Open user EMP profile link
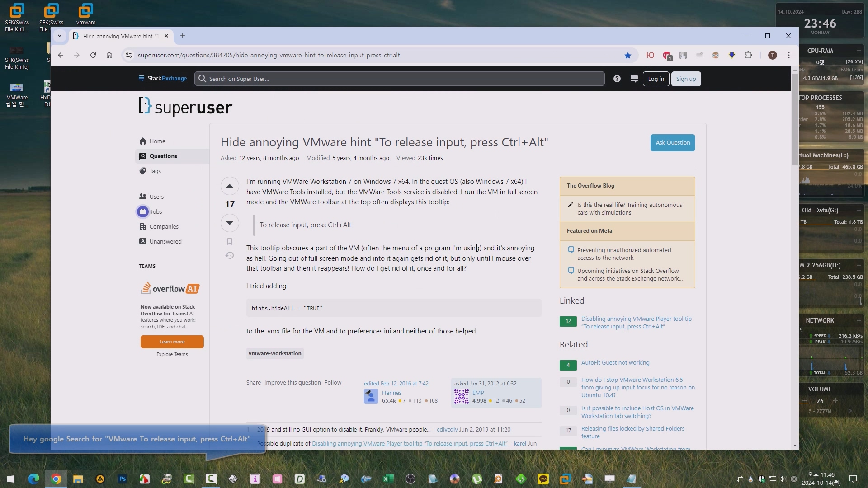The height and width of the screenshot is (488, 868). (478, 393)
